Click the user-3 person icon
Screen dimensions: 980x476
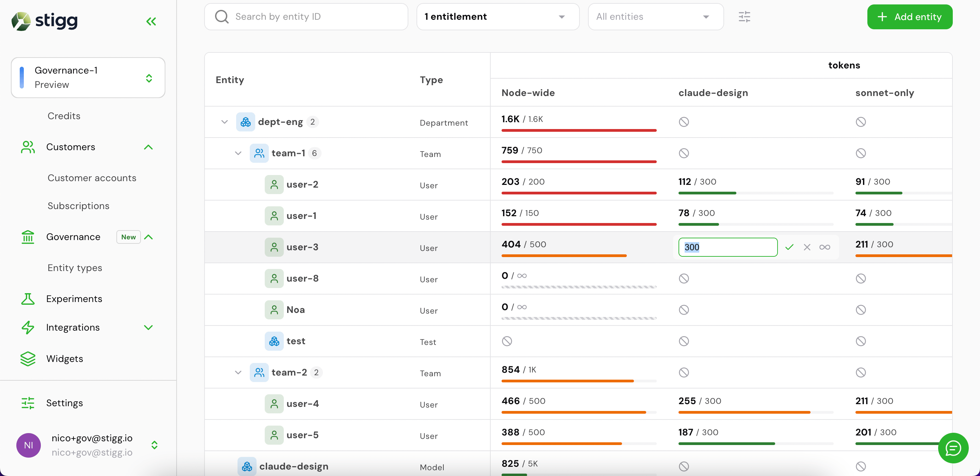click(274, 247)
